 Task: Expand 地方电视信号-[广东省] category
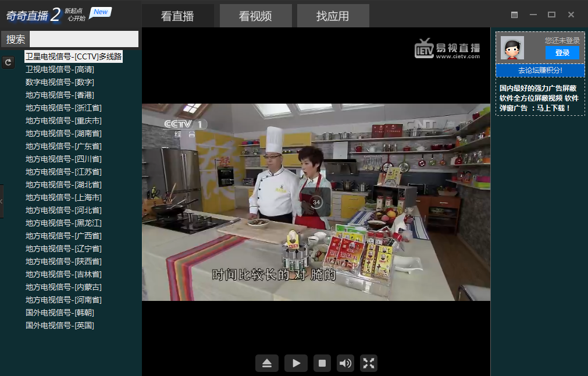coord(63,146)
